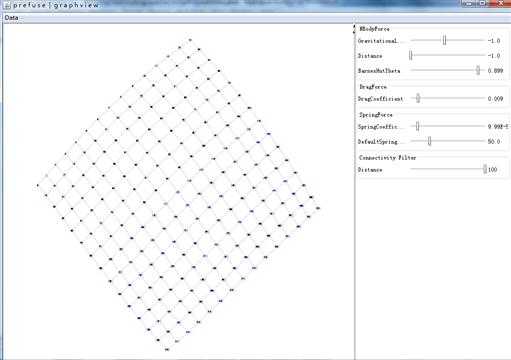This screenshot has height=360, width=511.
Task: Click the NBodyForce Distance value field
Action: [x=494, y=56]
